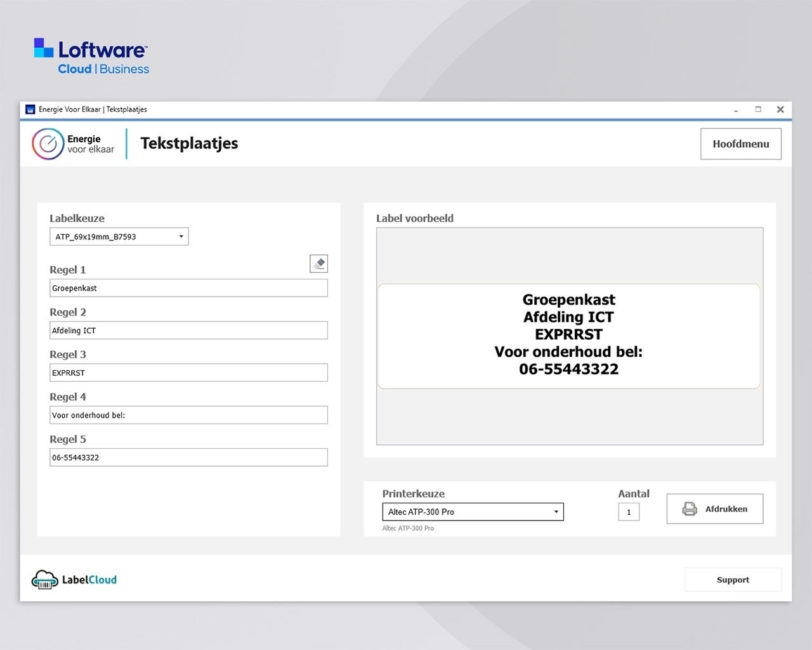Open the Support button
The image size is (812, 650).
click(733, 580)
